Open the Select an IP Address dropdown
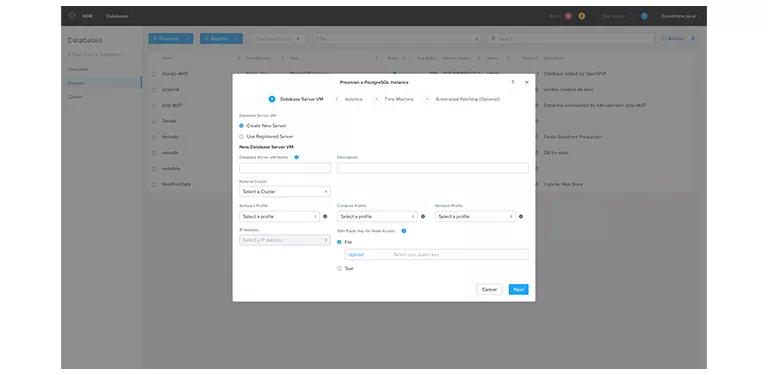 click(285, 240)
